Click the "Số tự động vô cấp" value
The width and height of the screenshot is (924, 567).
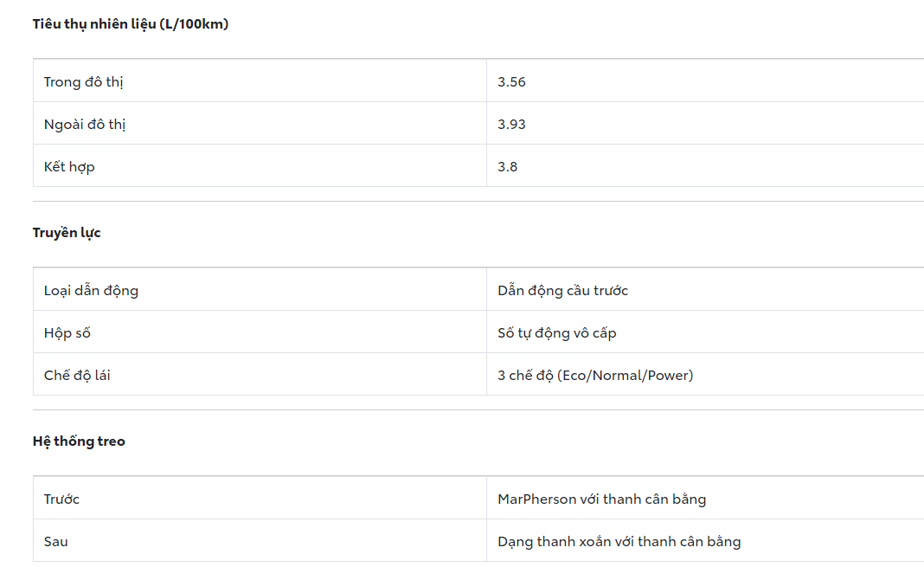[556, 333]
